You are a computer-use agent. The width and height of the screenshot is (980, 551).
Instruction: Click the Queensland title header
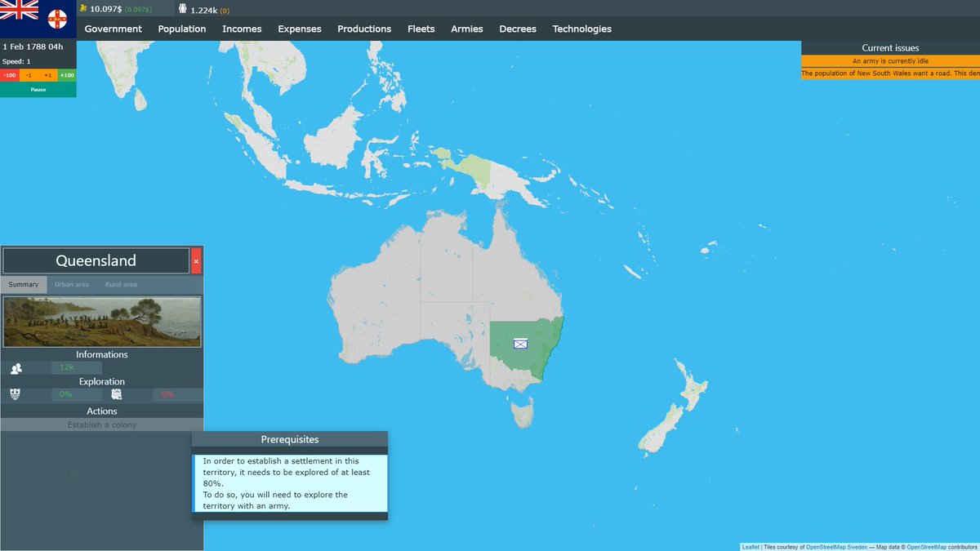[96, 261]
